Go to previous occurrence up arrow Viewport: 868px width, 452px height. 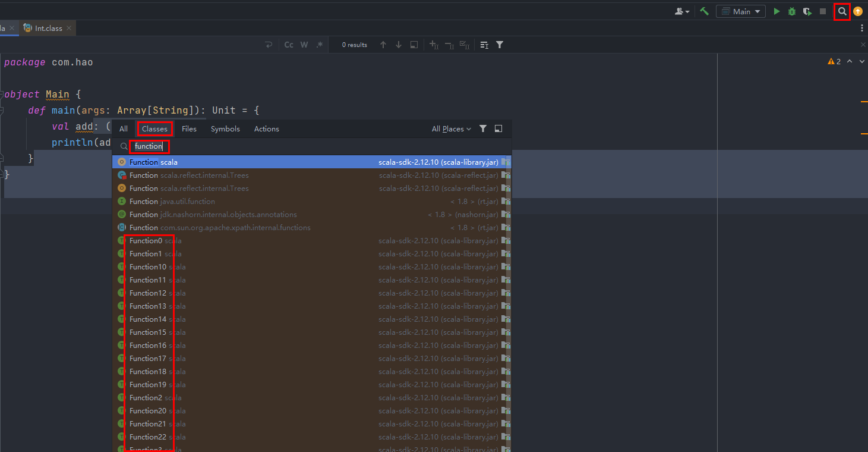pyautogui.click(x=383, y=45)
